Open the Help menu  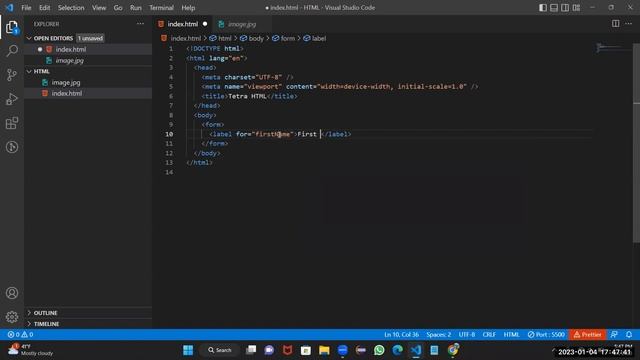click(x=188, y=8)
